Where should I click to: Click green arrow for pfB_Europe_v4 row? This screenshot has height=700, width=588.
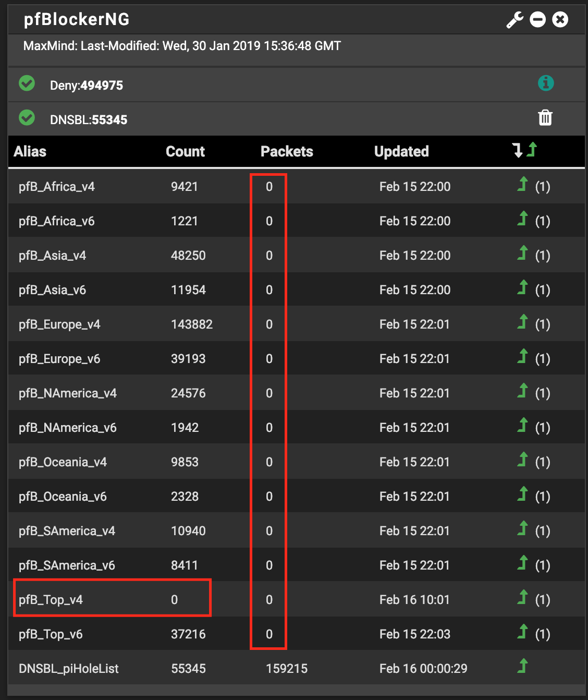pyautogui.click(x=522, y=322)
